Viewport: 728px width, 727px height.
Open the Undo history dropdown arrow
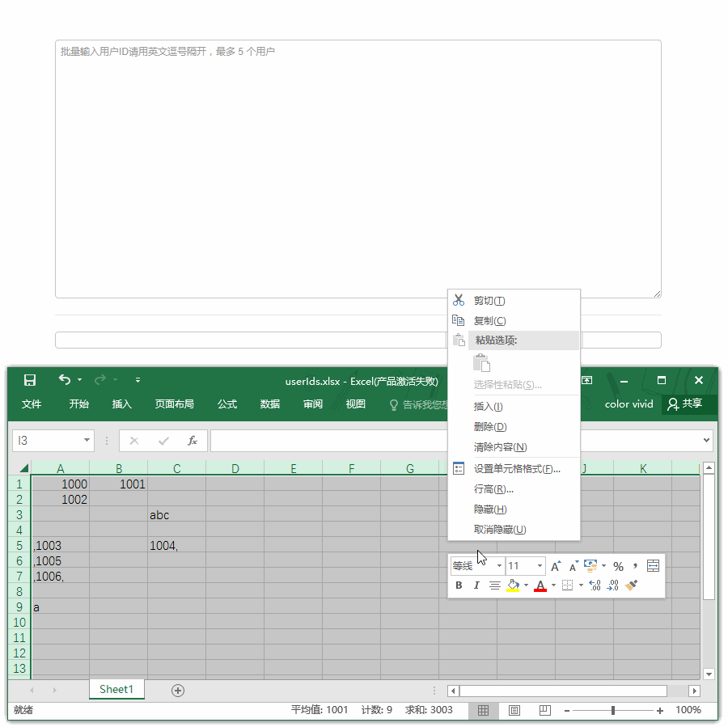coord(80,380)
